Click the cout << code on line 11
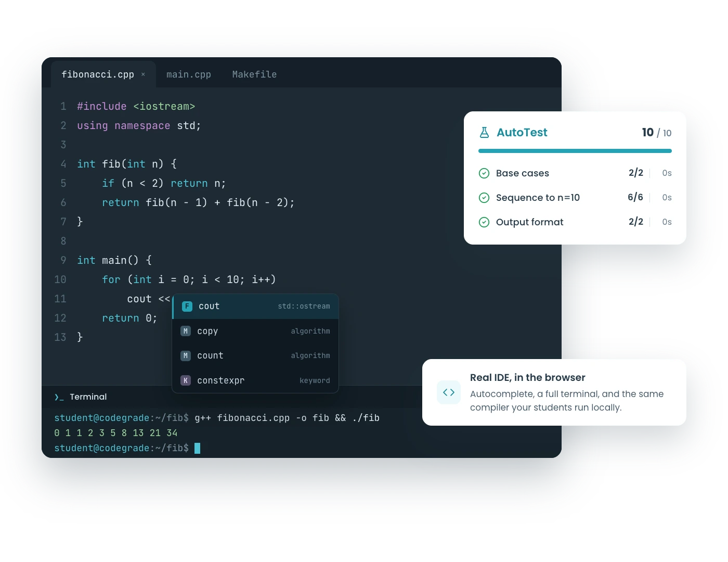 coord(149,299)
